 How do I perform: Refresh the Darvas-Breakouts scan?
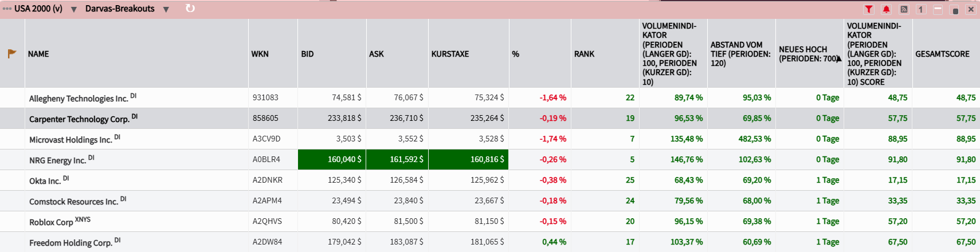coord(190,9)
